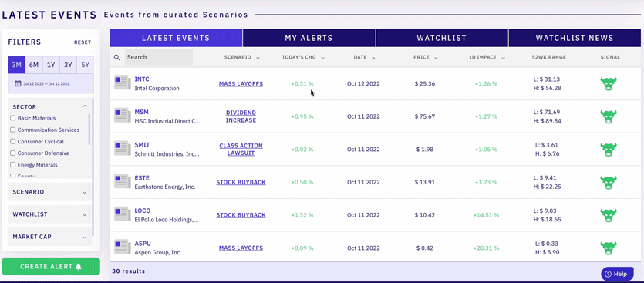Sort by Price column
Viewport: 644px width, 283px height.
[x=425, y=58]
